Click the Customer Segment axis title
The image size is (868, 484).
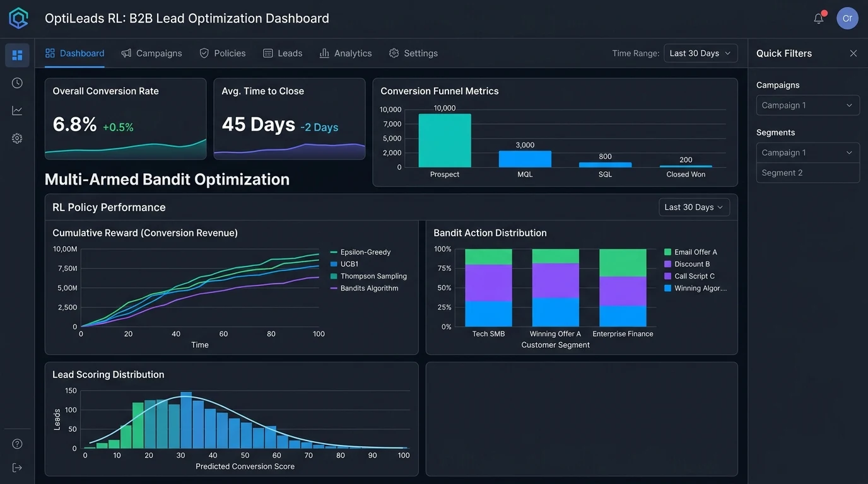[x=556, y=345]
